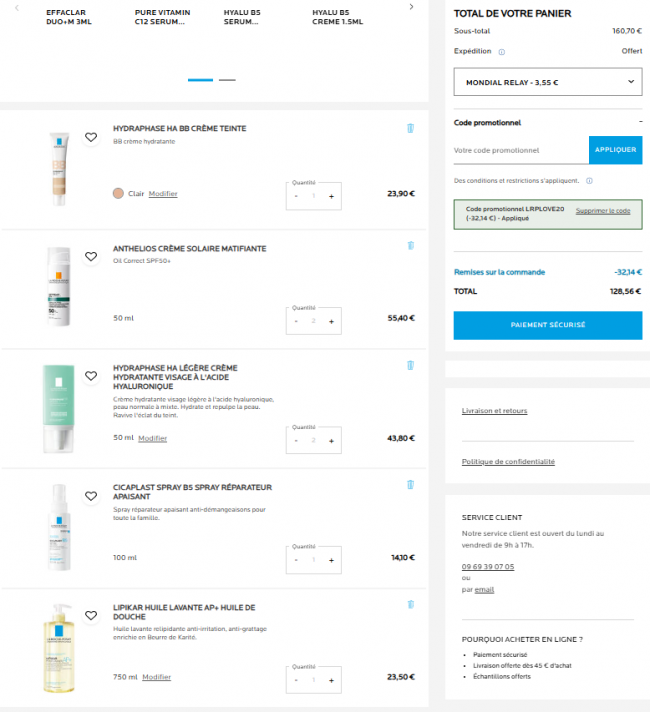Open the Mondial Relay shipping dropdown
The image size is (650, 712).
coord(548,82)
